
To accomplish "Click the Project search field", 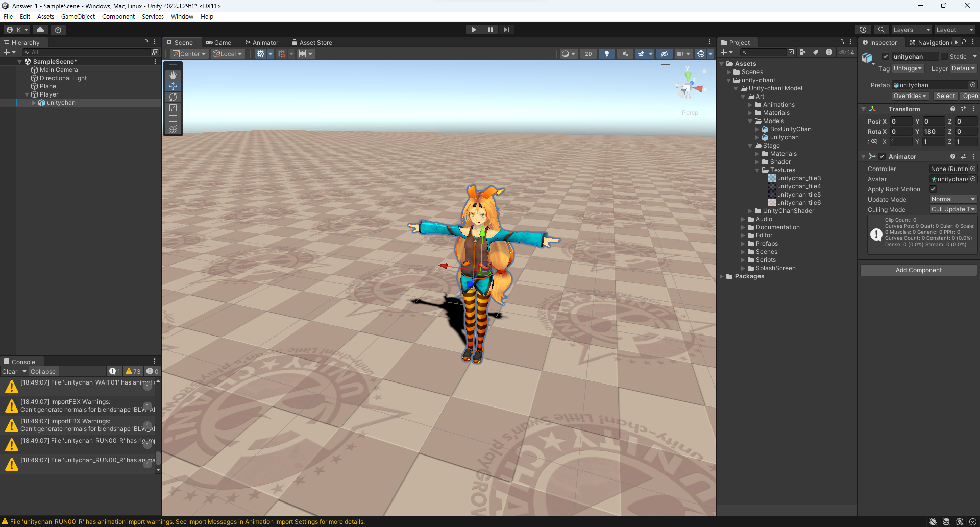I will point(764,52).
